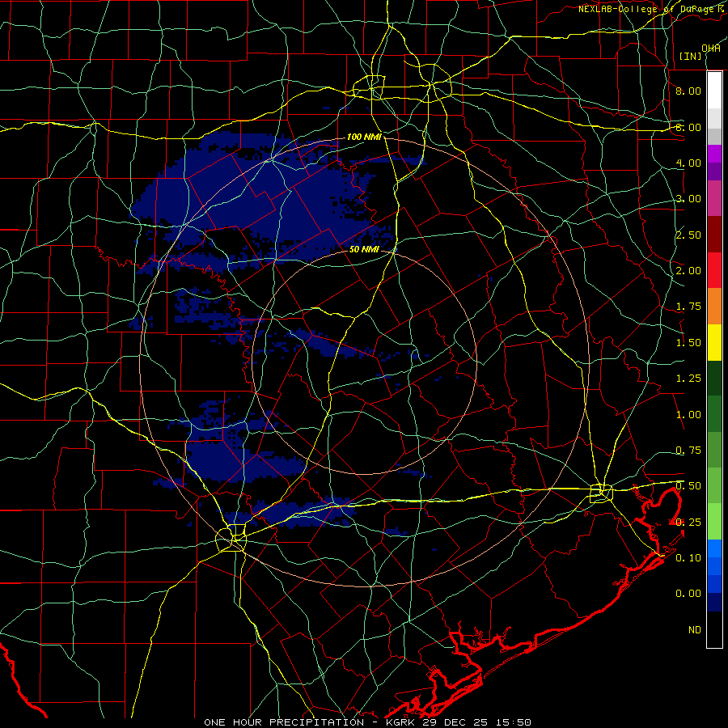The image size is (728, 728).
Task: Click the 3.00 legend value
Action: point(688,199)
